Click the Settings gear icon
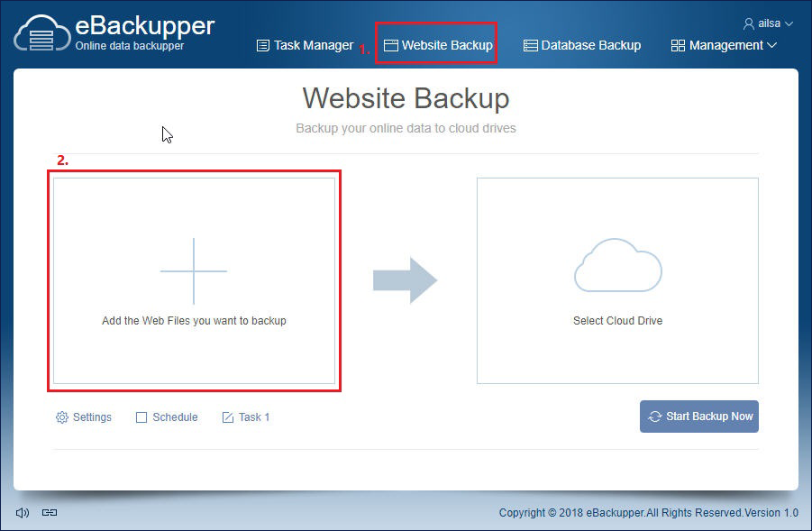This screenshot has height=531, width=812. click(62, 417)
